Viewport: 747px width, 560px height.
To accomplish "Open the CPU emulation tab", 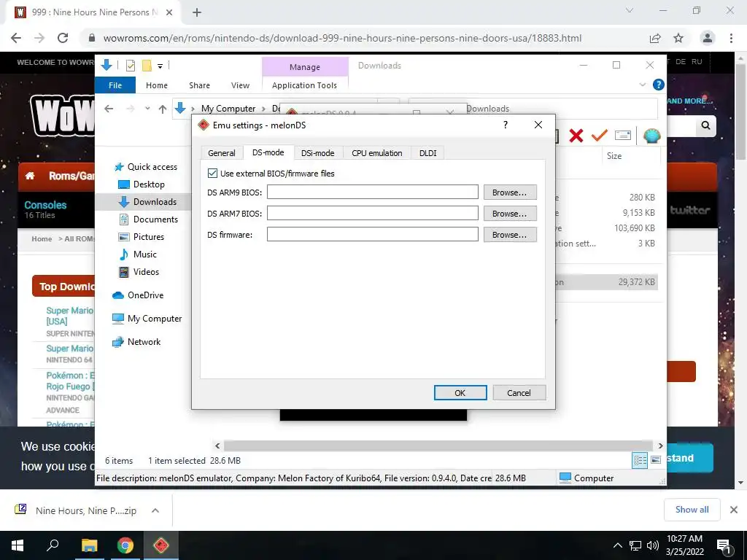I will tap(377, 153).
